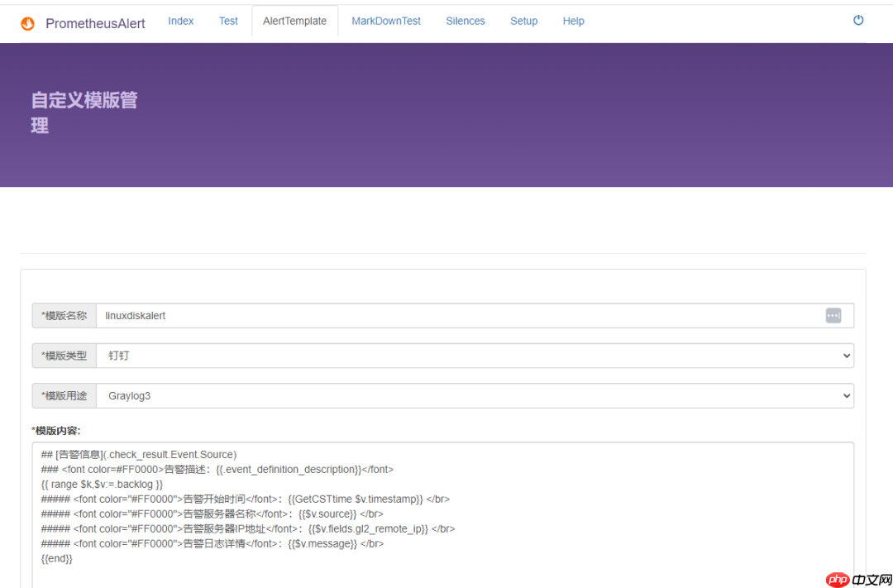Open the Help page
Screen dimensions: 893x588
573,21
